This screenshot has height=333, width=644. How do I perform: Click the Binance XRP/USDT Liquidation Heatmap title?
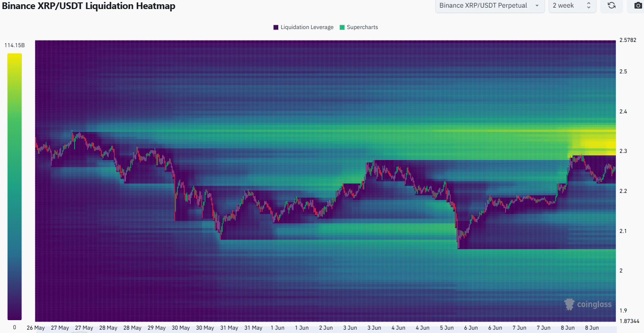click(x=89, y=6)
